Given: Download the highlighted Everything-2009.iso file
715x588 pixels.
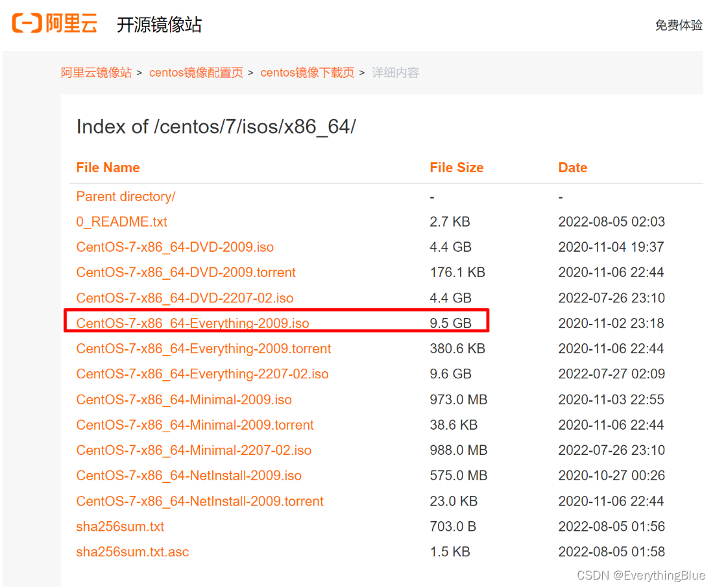Looking at the screenshot, I should (x=193, y=323).
